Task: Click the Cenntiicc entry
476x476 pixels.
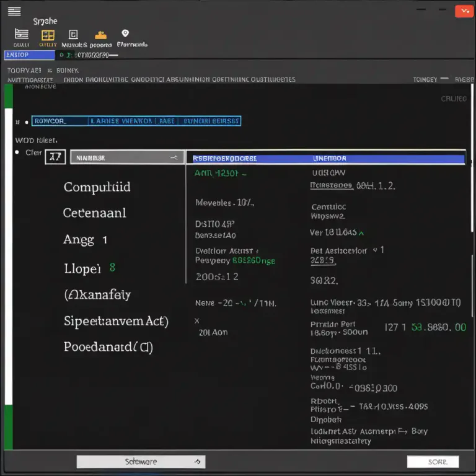Action: point(328,207)
